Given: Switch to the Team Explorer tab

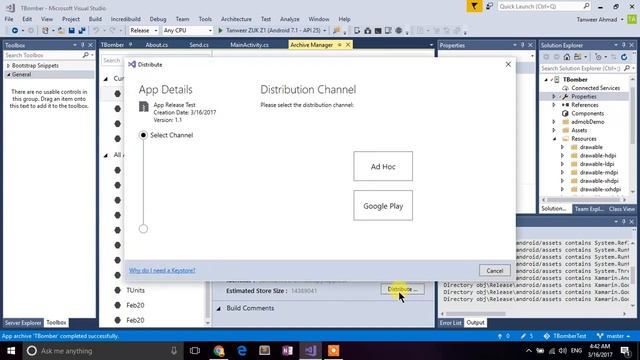Looking at the screenshot, I should point(589,209).
